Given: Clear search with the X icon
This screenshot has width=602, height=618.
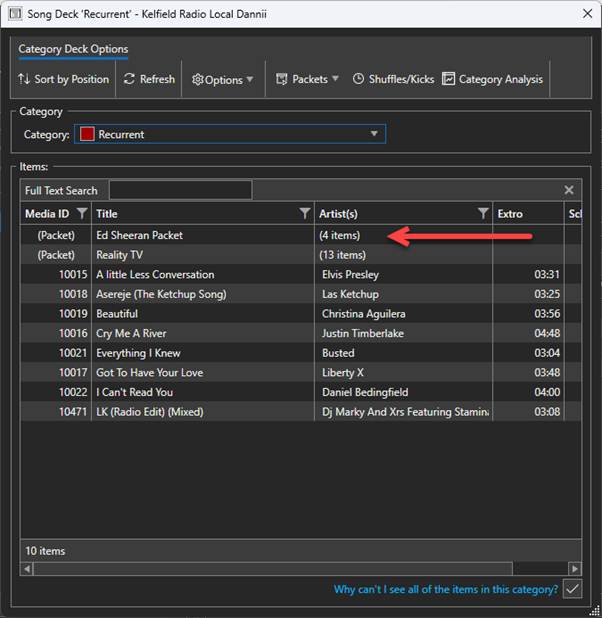Looking at the screenshot, I should 568,190.
